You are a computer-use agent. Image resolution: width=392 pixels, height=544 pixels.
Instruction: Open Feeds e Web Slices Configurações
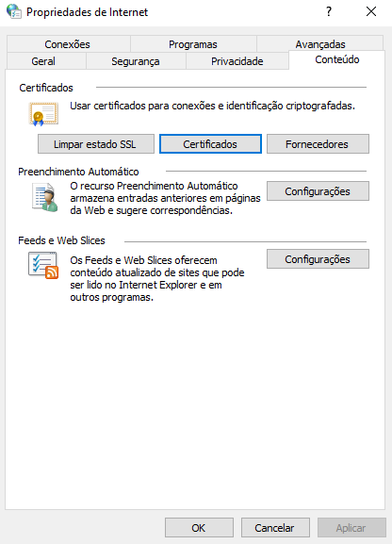(x=318, y=259)
